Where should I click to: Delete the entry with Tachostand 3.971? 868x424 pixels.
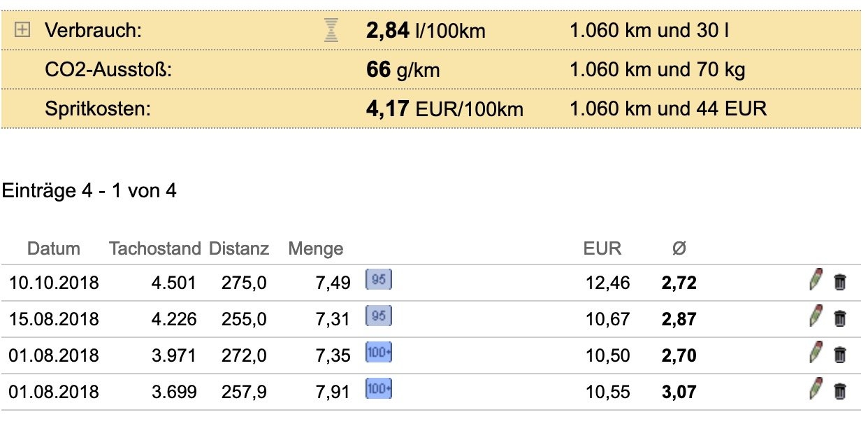pos(840,355)
